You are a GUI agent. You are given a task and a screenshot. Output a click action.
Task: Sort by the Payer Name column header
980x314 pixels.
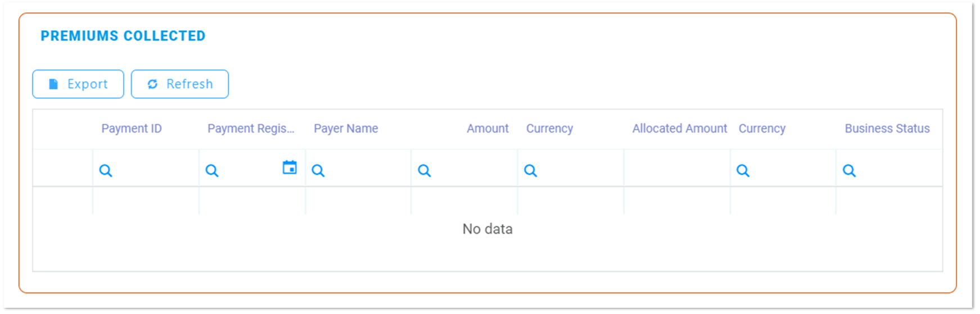[346, 129]
